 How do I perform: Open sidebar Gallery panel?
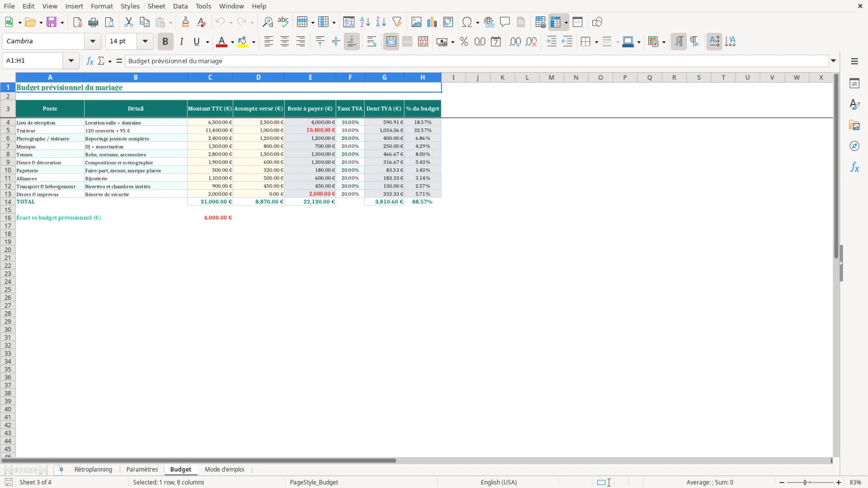coord(854,126)
